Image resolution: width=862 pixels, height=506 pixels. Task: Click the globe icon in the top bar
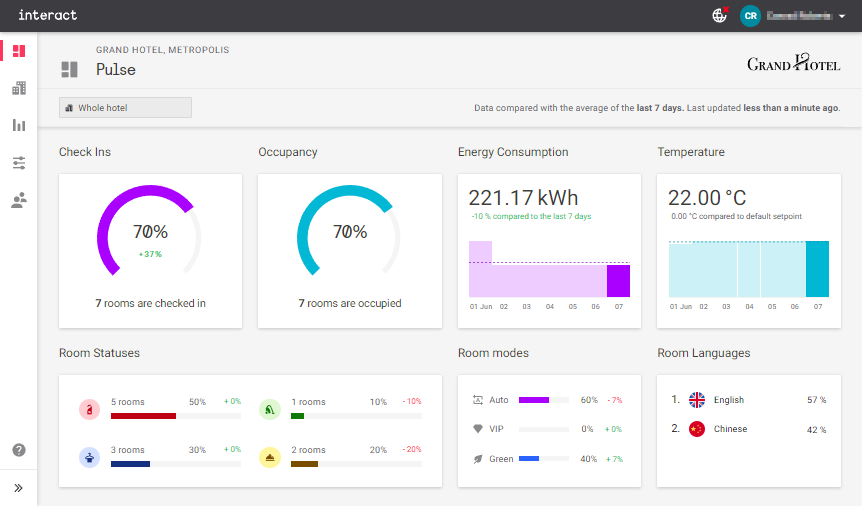[x=719, y=16]
